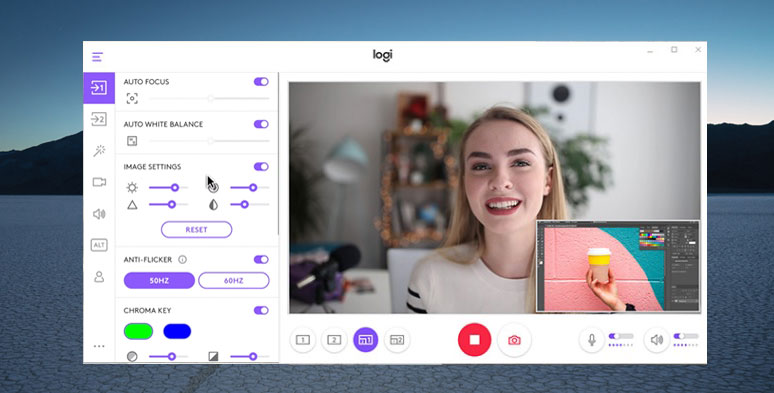
Task: Click the saturation slider
Action: pos(249,204)
